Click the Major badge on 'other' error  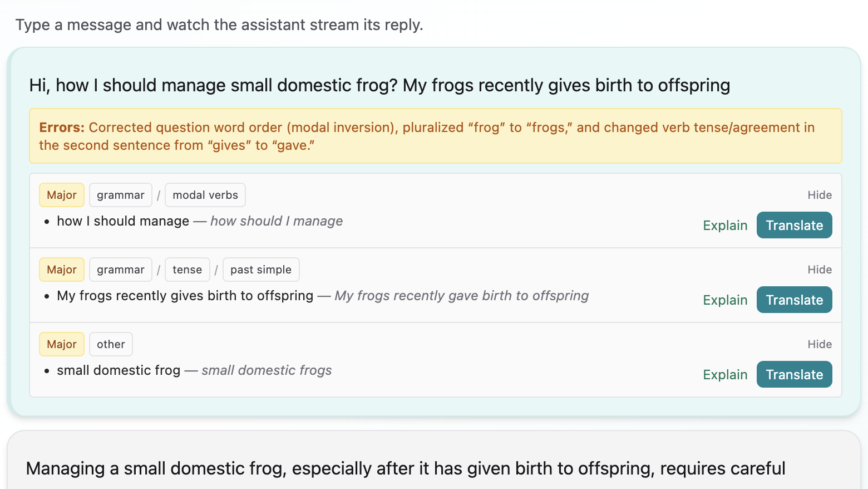coord(61,344)
